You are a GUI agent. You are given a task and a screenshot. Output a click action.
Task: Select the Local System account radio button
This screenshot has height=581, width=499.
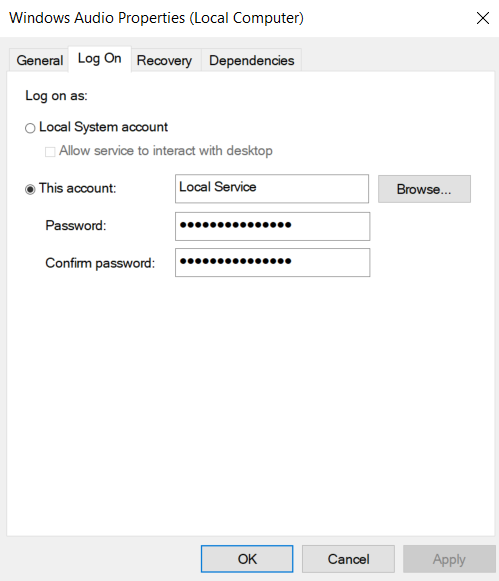(30, 128)
